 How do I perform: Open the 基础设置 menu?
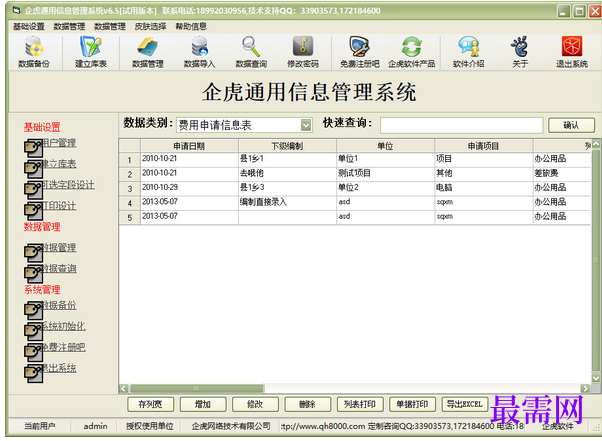coord(29,26)
